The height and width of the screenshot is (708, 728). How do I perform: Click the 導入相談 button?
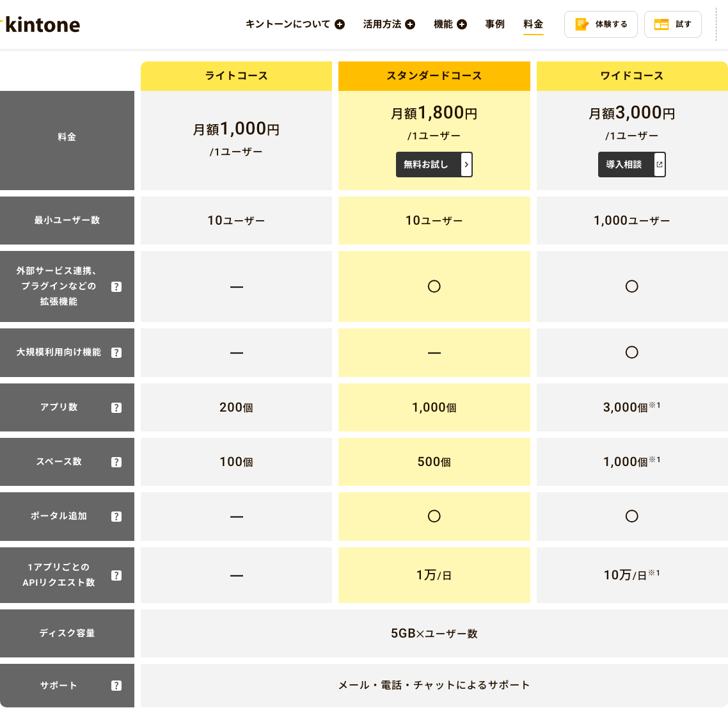[632, 165]
